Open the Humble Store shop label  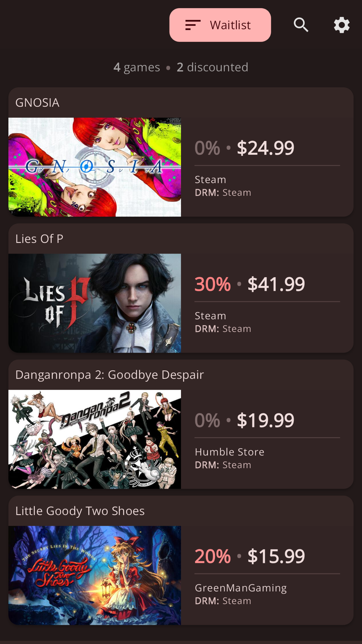tap(230, 452)
